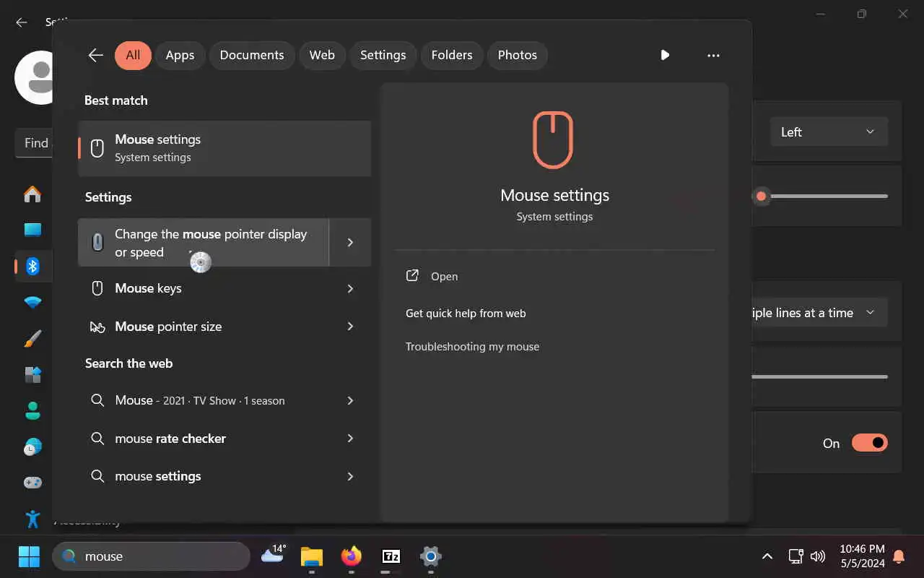Screen dimensions: 924x578
Task: Click the large mouse icon in preview
Action: 553,140
